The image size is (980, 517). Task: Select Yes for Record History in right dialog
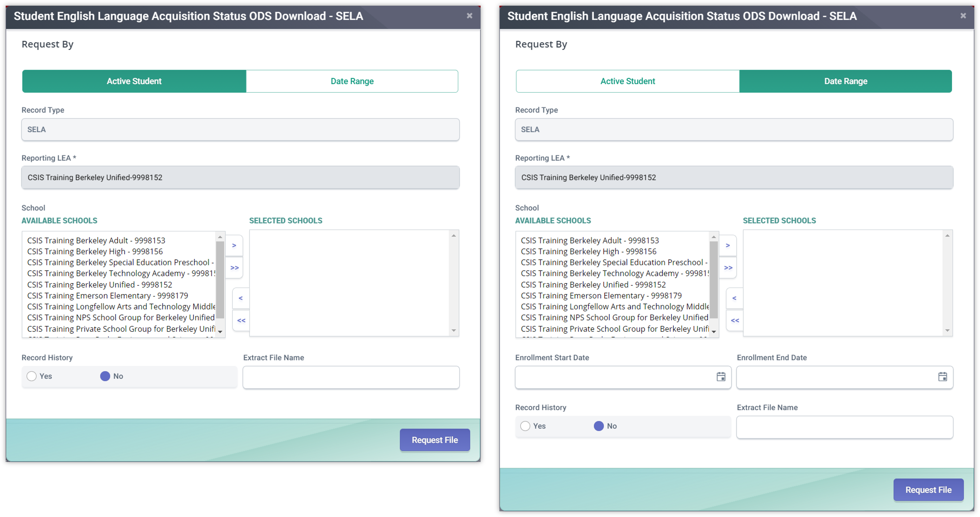click(x=525, y=426)
